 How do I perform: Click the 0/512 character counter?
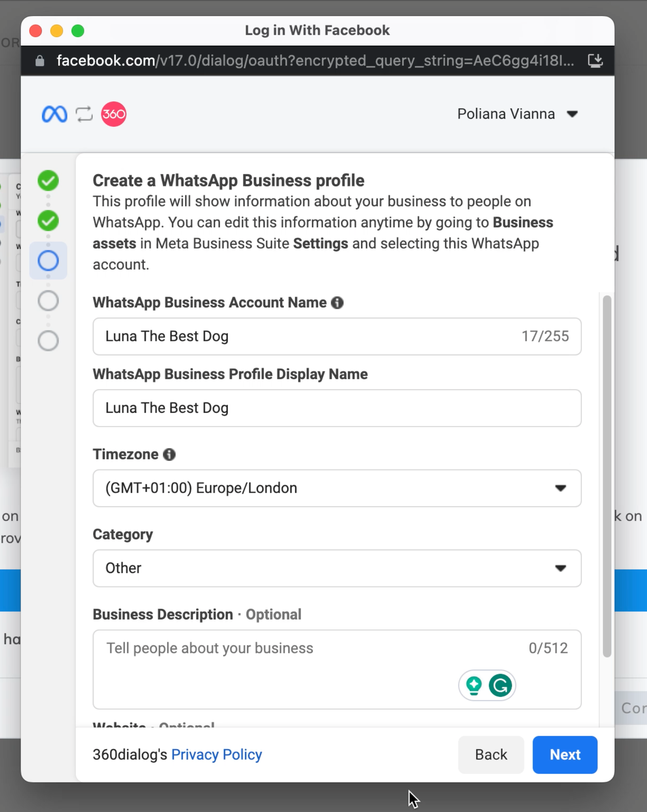548,648
